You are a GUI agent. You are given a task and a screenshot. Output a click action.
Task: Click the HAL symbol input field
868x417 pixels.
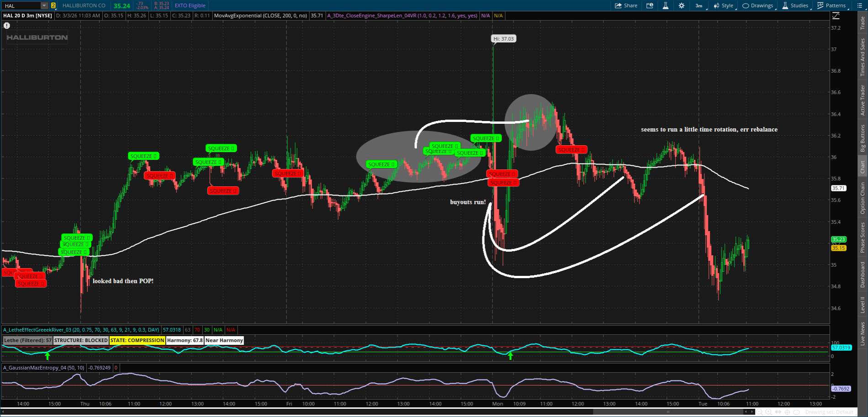coord(21,5)
